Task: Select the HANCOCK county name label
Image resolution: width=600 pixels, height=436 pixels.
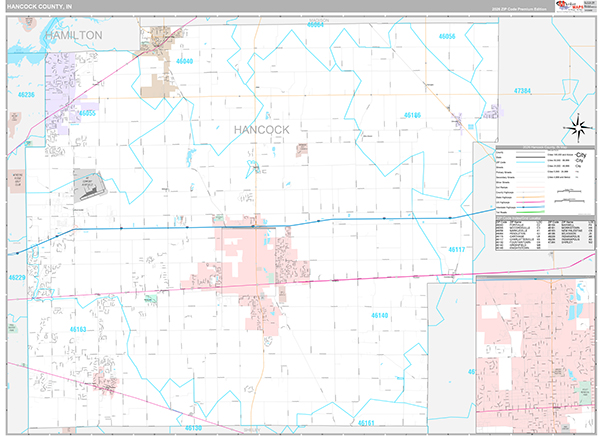Action: click(262, 130)
